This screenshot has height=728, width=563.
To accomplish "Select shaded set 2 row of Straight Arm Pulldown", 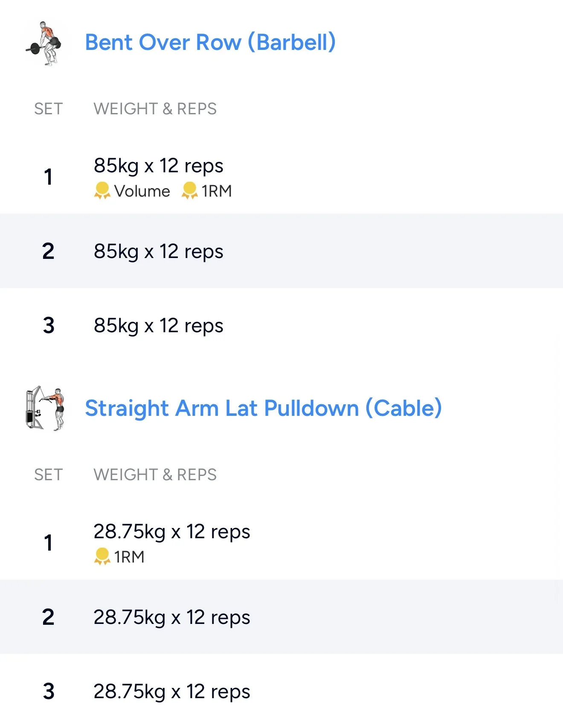I will (x=281, y=617).
